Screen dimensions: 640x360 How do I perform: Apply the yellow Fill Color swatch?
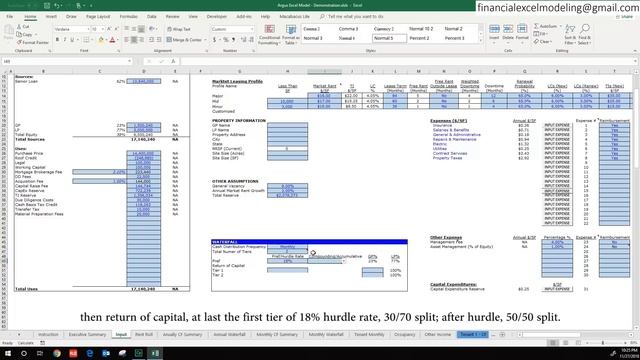101,40
